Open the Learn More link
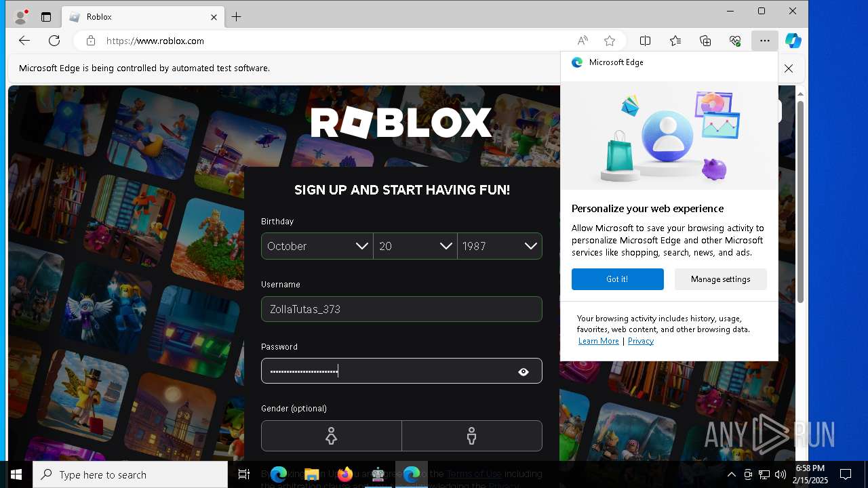Screen dimensions: 868x488 pos(598,341)
